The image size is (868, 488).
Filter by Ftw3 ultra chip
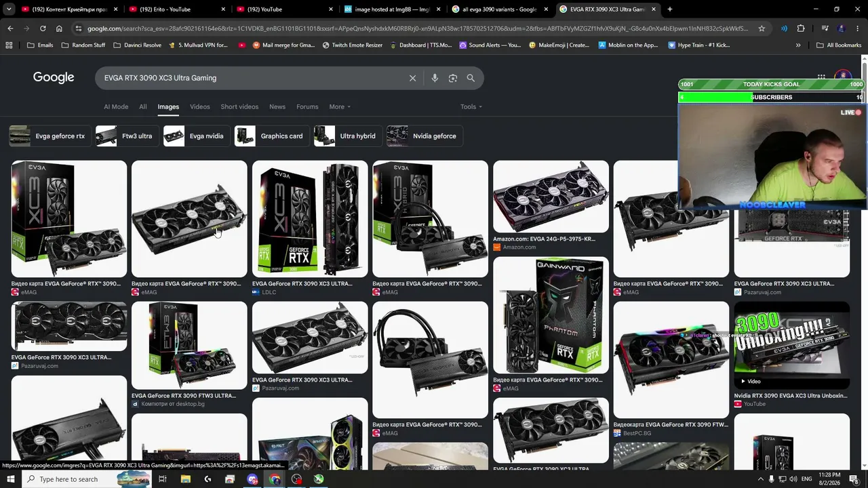click(x=128, y=136)
